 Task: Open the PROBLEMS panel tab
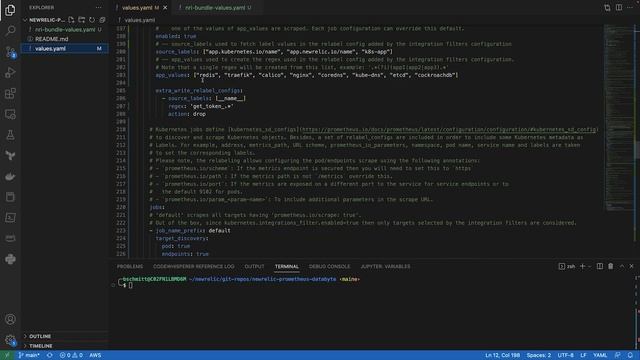(130, 266)
